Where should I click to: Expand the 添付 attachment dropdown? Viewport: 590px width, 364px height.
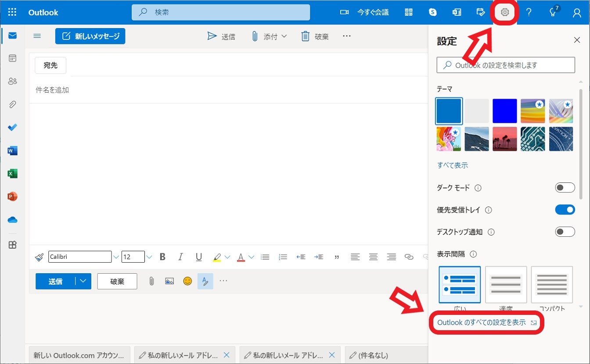tap(284, 36)
